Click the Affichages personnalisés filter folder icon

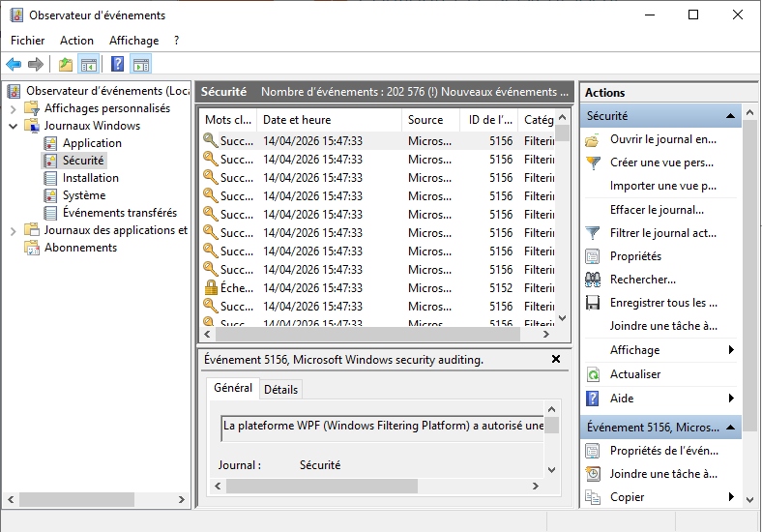point(32,108)
